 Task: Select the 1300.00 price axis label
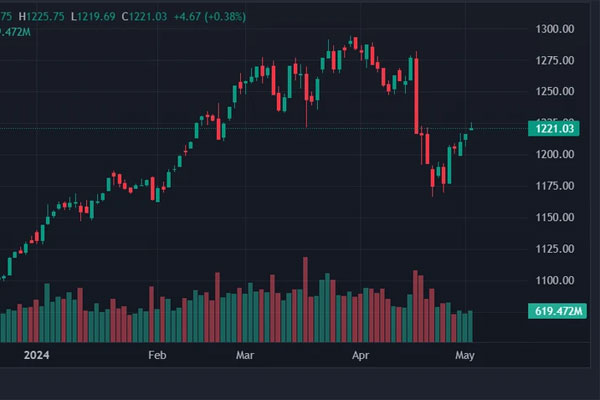(552, 30)
